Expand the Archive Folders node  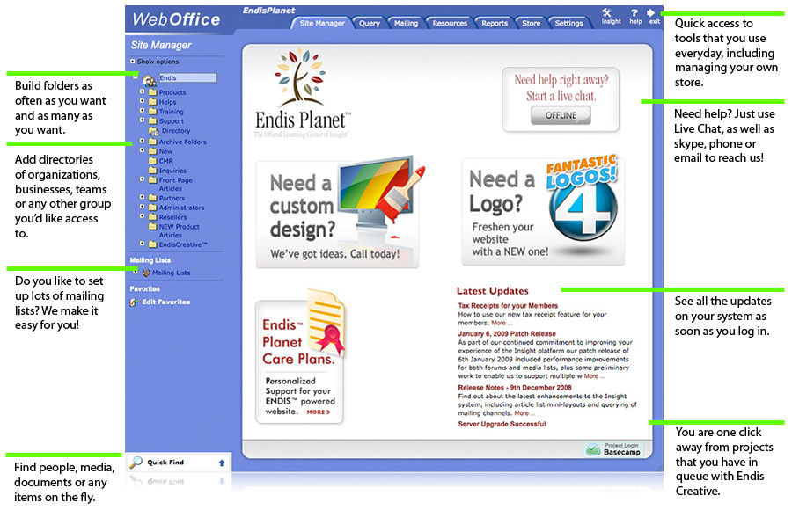(x=142, y=141)
